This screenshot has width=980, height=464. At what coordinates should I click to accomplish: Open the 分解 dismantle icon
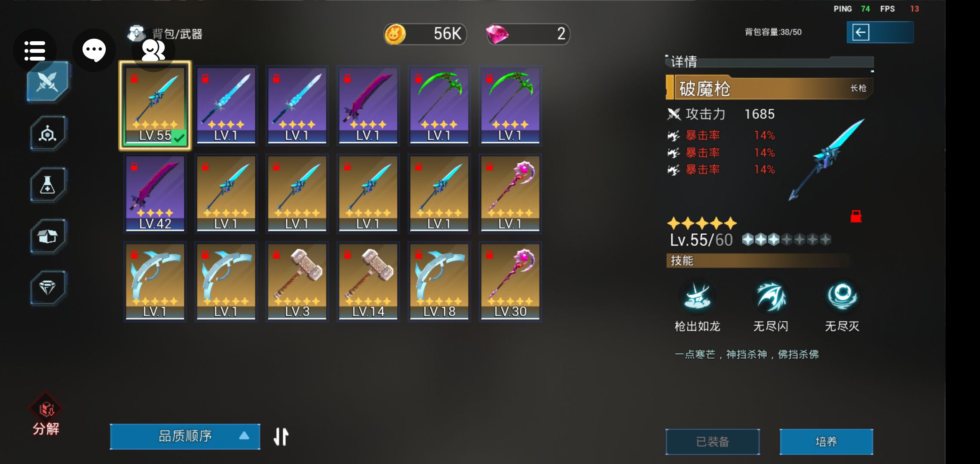click(46, 415)
